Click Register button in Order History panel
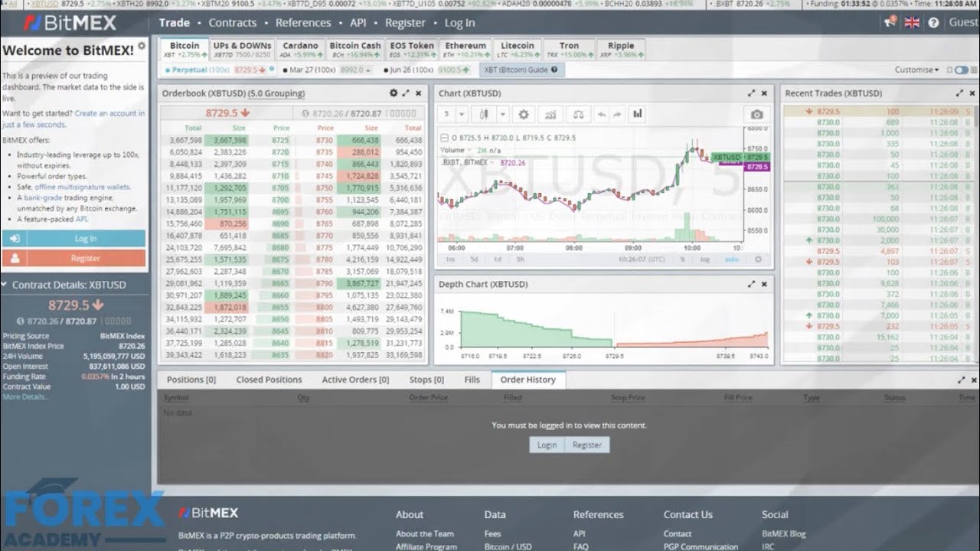 [587, 445]
